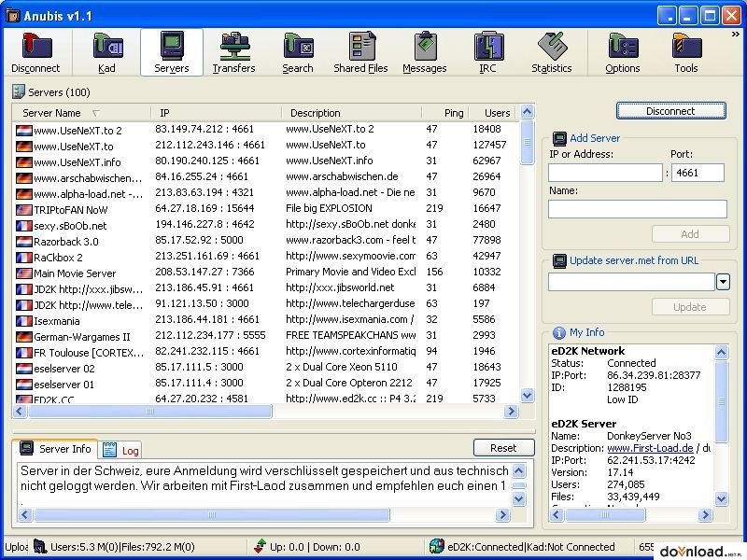Sort by the Server Name column header
Screen dimensions: 747x560
pos(81,113)
